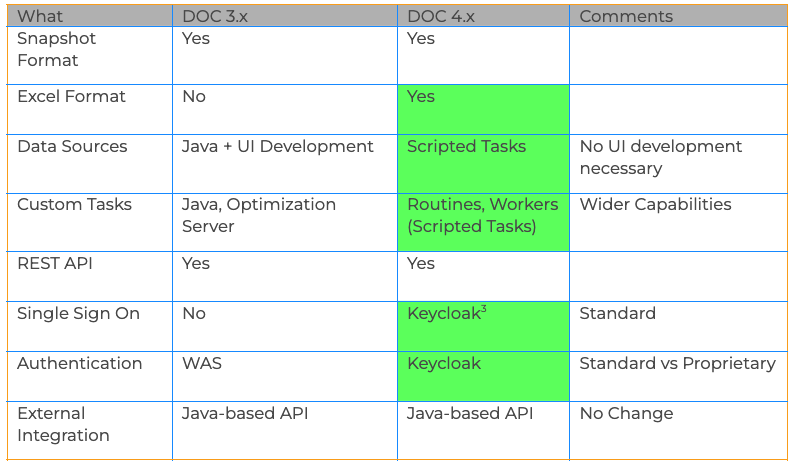The width and height of the screenshot is (796, 467).
Task: Click the 'Custom Tasks' row label
Action: [90, 222]
